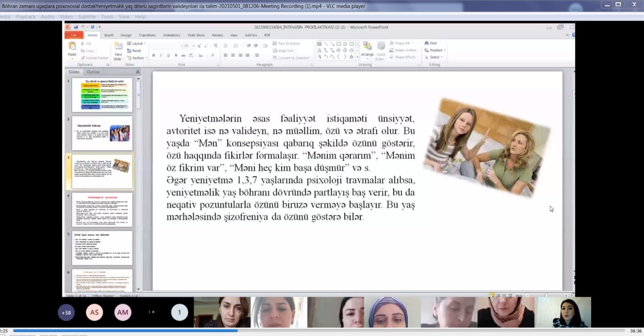The width and height of the screenshot is (644, 336).
Task: Click the Quick Styles button
Action: [381, 50]
